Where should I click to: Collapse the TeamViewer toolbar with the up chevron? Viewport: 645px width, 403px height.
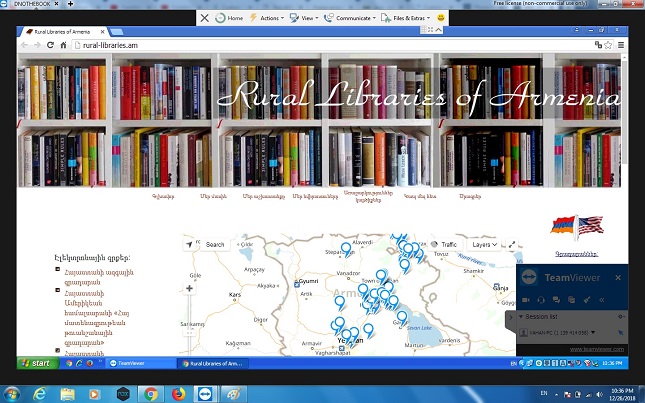point(439,30)
